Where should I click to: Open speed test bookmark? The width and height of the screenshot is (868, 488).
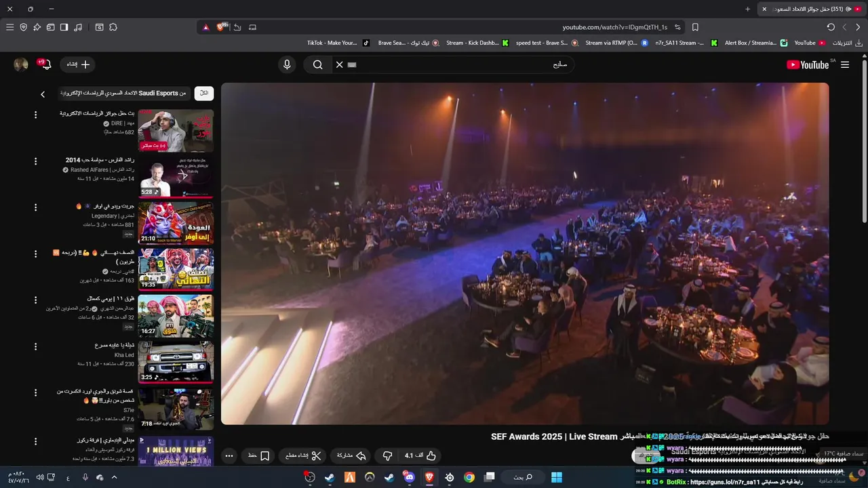pyautogui.click(x=547, y=43)
